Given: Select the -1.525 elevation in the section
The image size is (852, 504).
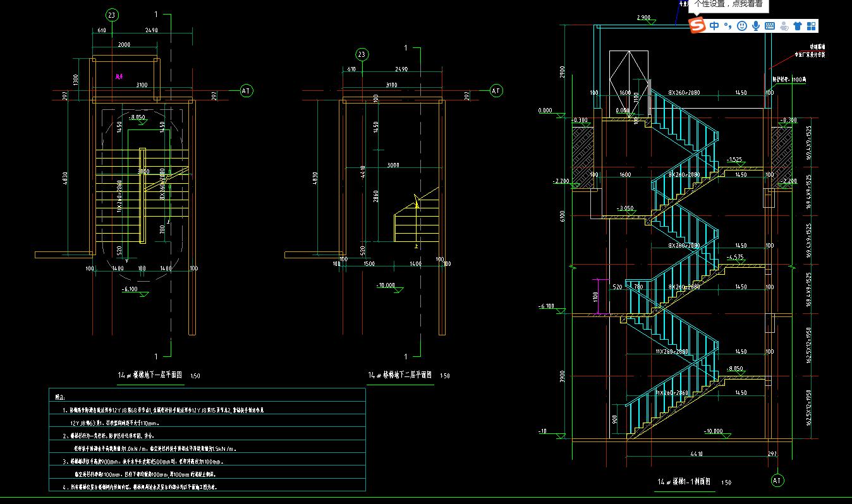Looking at the screenshot, I should [x=735, y=160].
